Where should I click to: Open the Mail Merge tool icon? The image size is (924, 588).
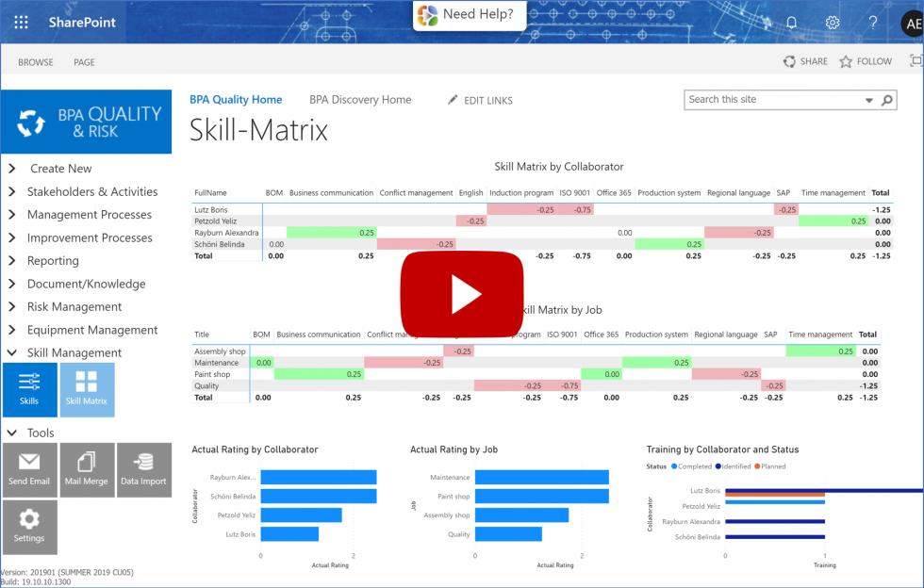[x=87, y=469]
